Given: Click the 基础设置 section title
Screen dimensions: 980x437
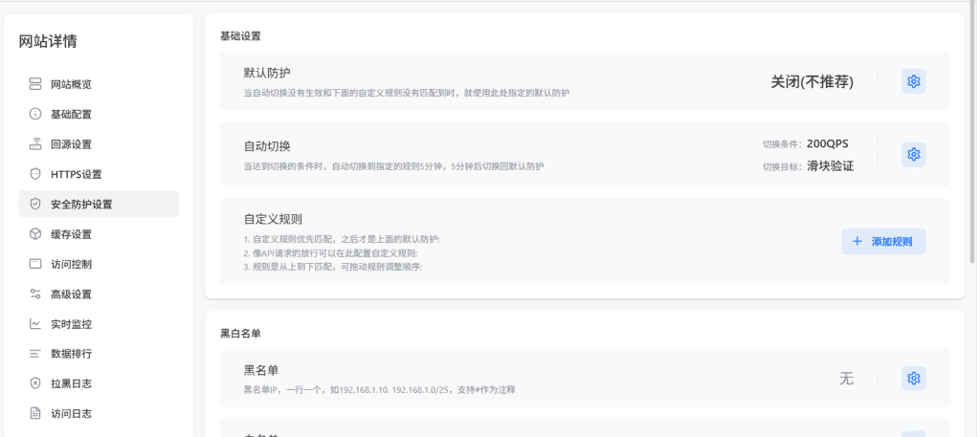Looking at the screenshot, I should point(240,36).
